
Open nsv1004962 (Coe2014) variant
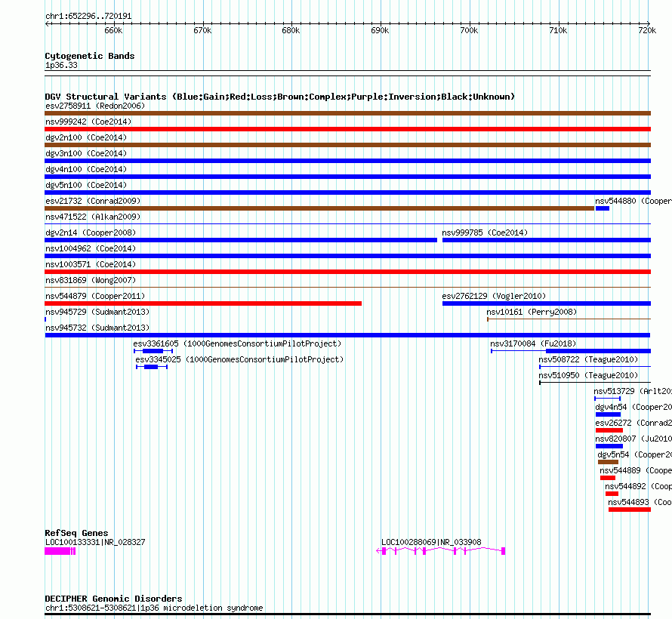91,248
